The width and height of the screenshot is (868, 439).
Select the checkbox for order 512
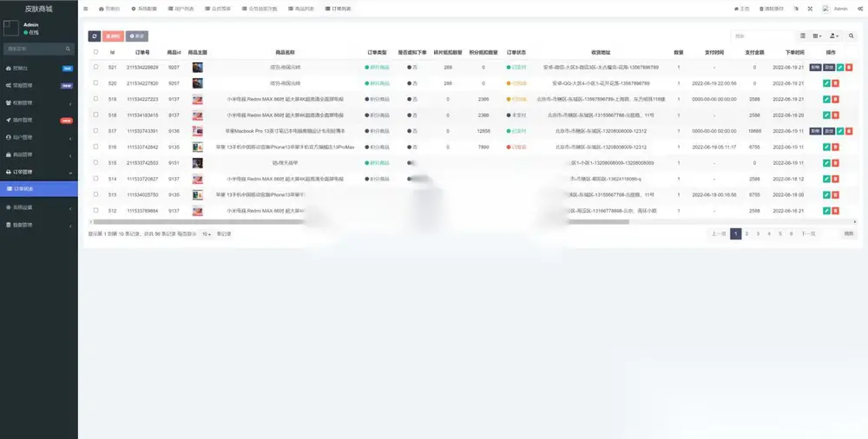(95, 210)
